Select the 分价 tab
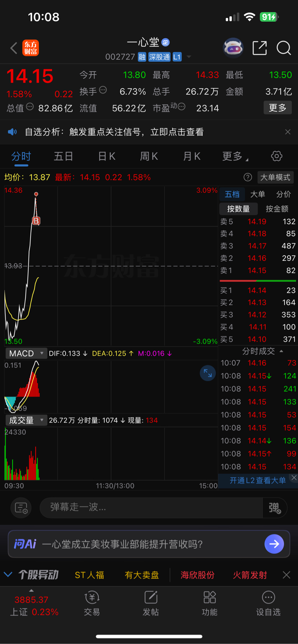 coord(284,194)
